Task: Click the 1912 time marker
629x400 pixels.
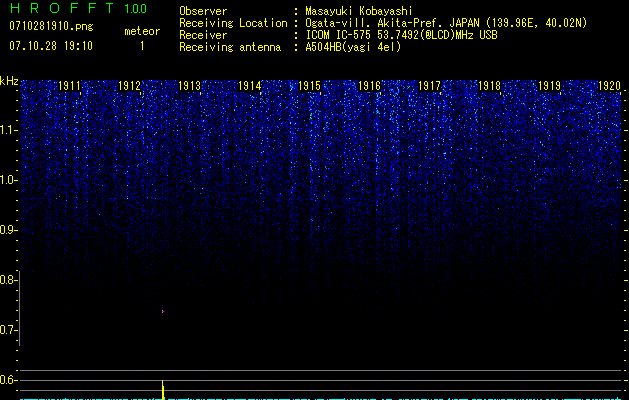Action: 130,86
